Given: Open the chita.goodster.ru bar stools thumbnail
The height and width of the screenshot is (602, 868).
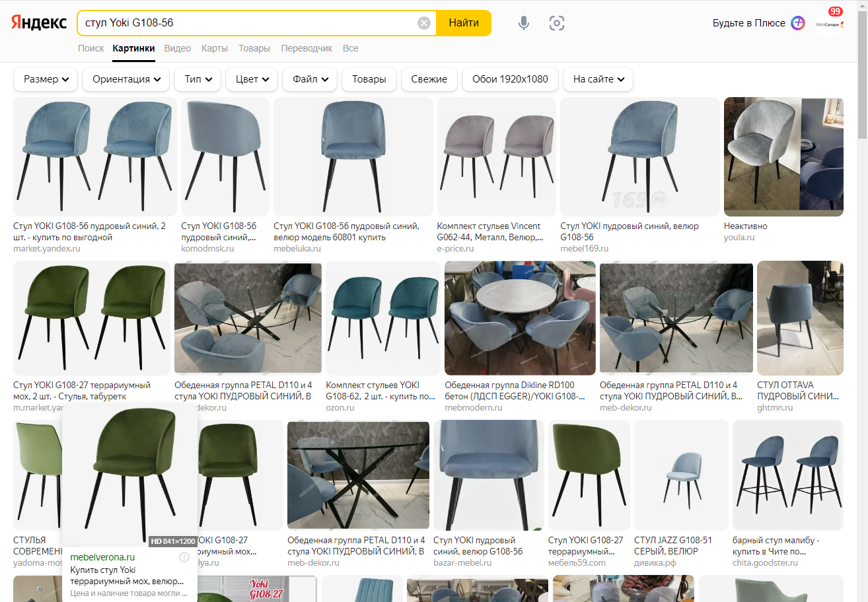Looking at the screenshot, I should coord(788,475).
